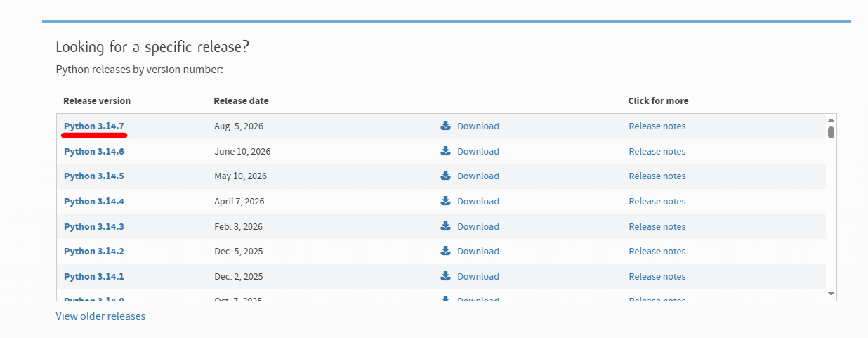Open the Python 3.14.3 release link
The image size is (868, 338).
pyautogui.click(x=94, y=226)
